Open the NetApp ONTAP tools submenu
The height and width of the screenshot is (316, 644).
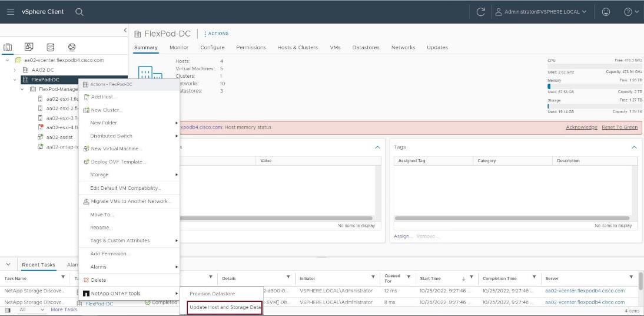[129, 294]
